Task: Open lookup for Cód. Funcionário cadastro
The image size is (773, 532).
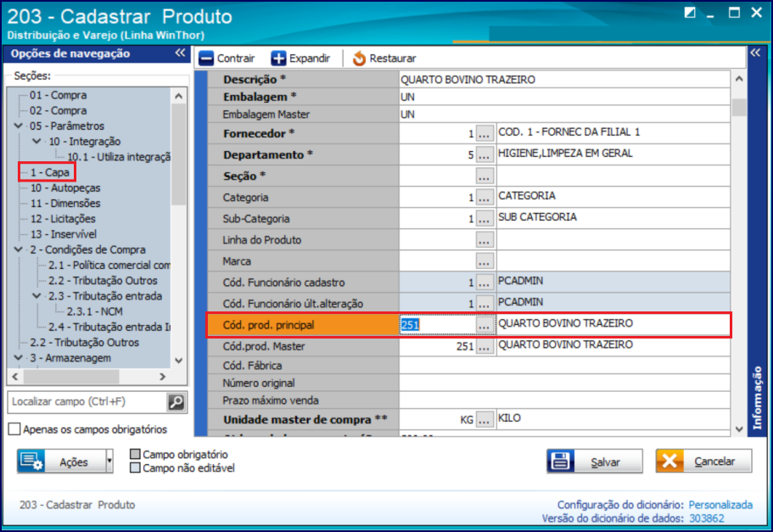Action: point(485,282)
